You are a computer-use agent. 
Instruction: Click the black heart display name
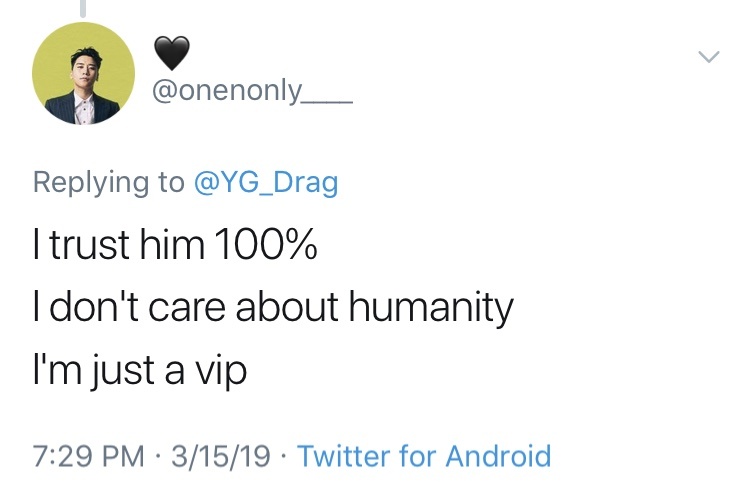pos(170,51)
